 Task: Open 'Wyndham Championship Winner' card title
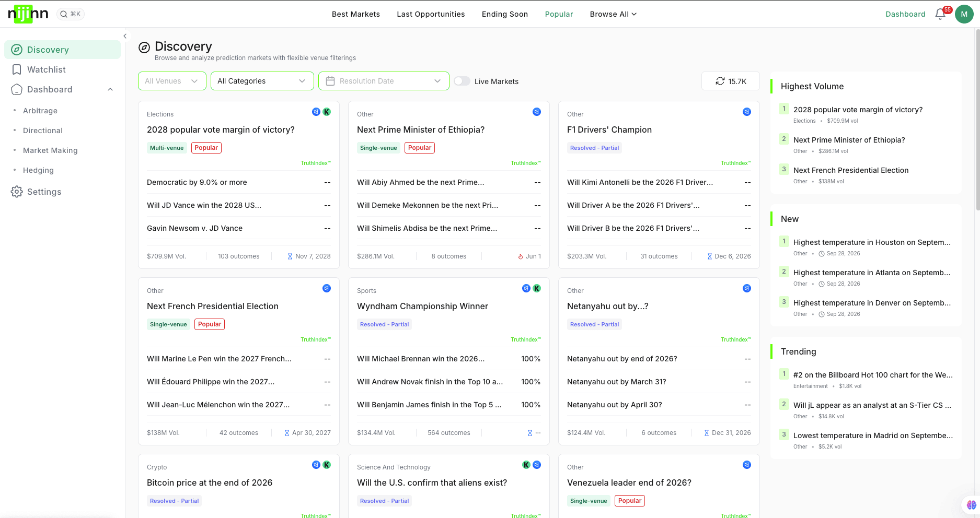point(422,306)
